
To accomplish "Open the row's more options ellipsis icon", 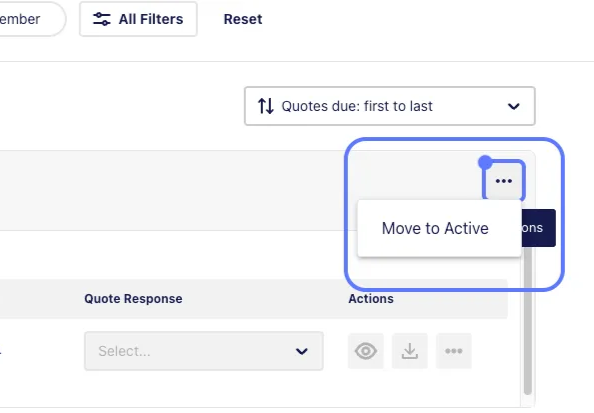I will 453,351.
